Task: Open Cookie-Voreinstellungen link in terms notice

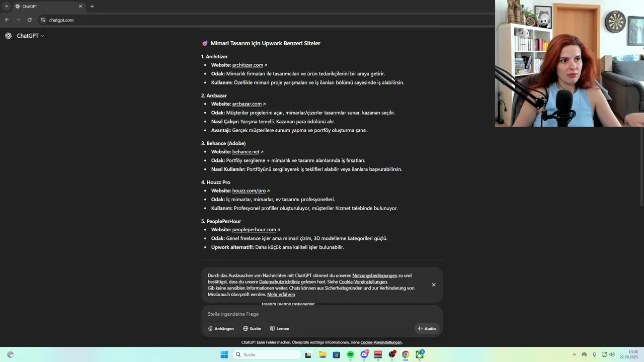Action: coord(363,282)
